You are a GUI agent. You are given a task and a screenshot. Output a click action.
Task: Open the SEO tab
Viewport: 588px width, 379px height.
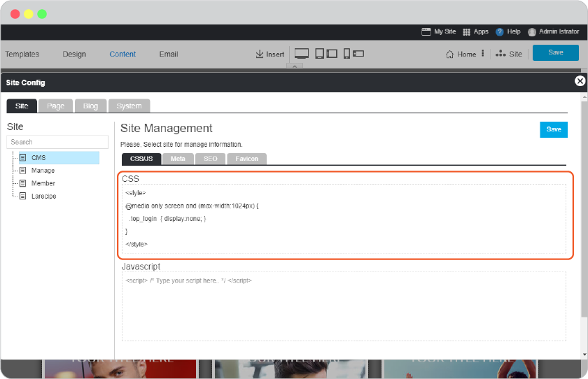click(x=211, y=159)
